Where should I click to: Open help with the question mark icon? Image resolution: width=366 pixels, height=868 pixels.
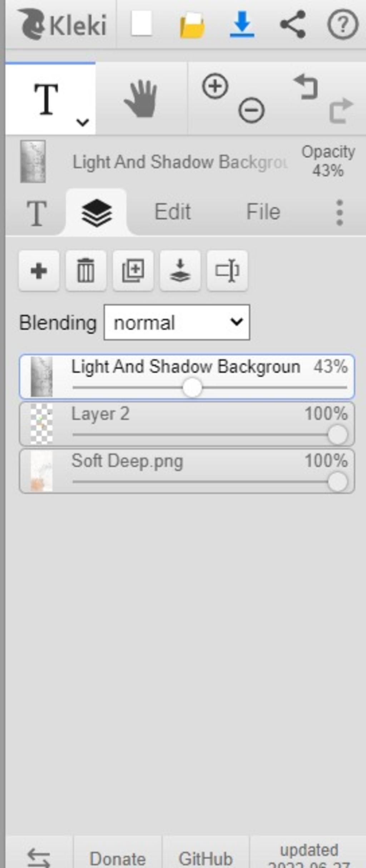342,24
